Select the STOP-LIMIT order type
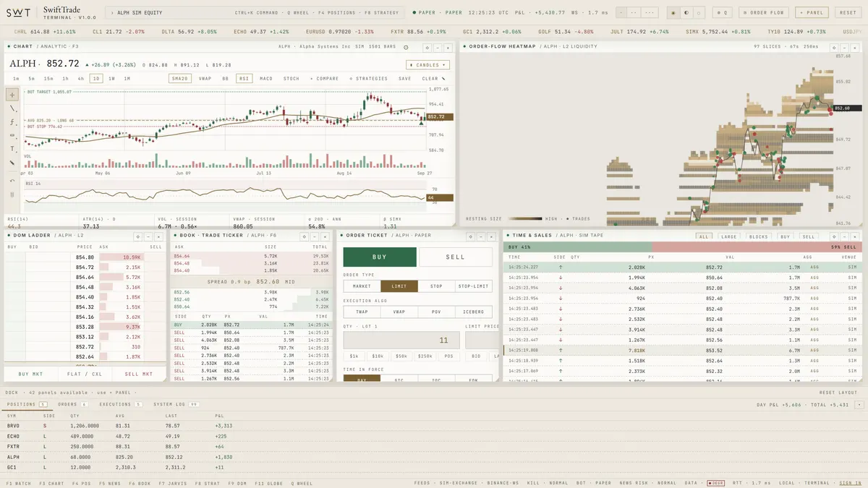 474,286
